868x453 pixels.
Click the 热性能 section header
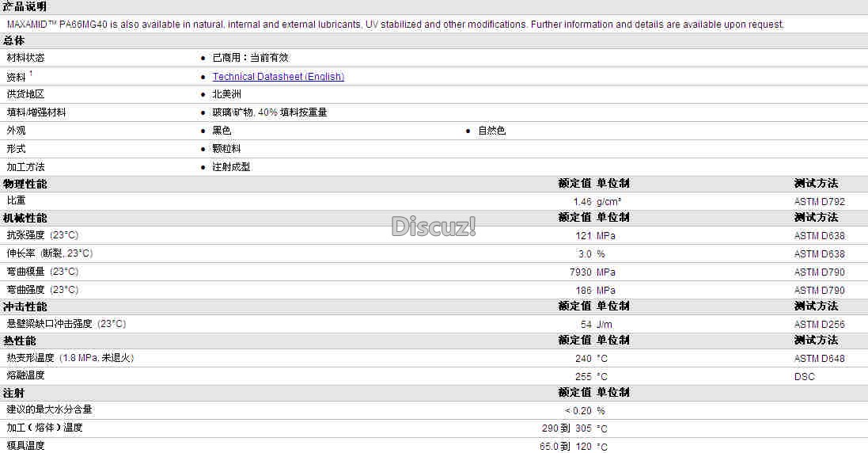click(x=19, y=341)
